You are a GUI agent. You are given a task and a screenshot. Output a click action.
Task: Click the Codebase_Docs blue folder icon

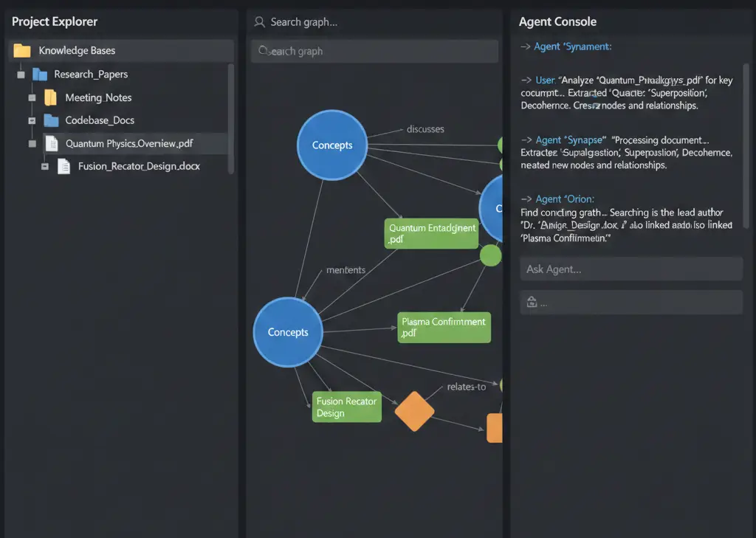51,120
